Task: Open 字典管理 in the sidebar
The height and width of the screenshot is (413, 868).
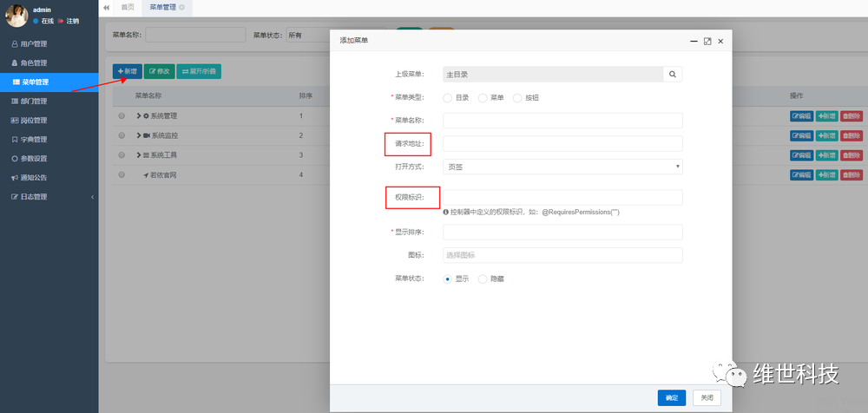Action: coord(49,140)
